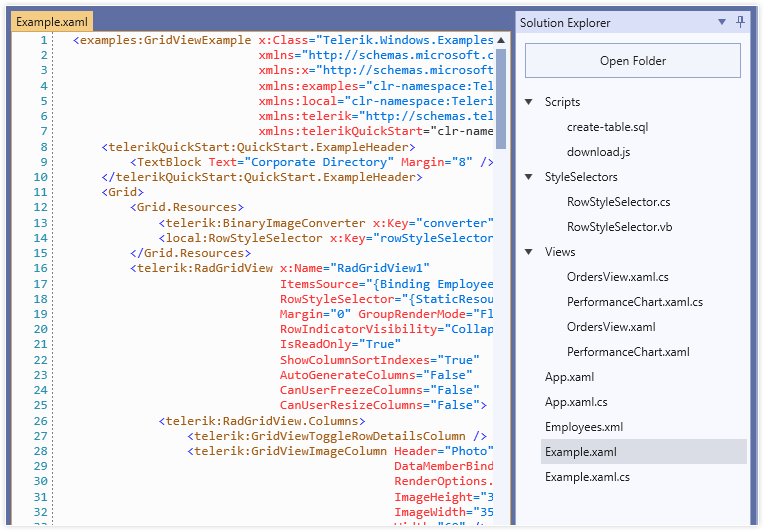The width and height of the screenshot is (764, 531).
Task: Select App.xaml.cs in Solution Explorer
Action: 576,402
